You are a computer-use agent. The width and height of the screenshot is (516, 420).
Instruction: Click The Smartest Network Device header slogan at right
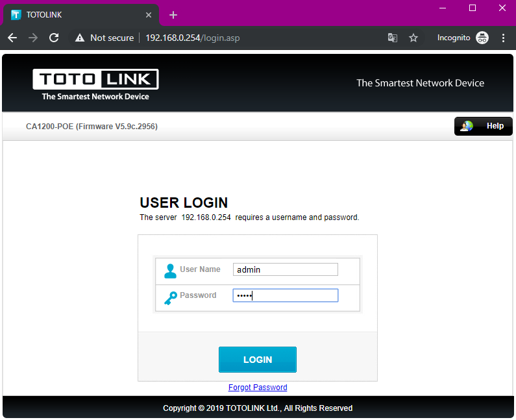click(420, 83)
